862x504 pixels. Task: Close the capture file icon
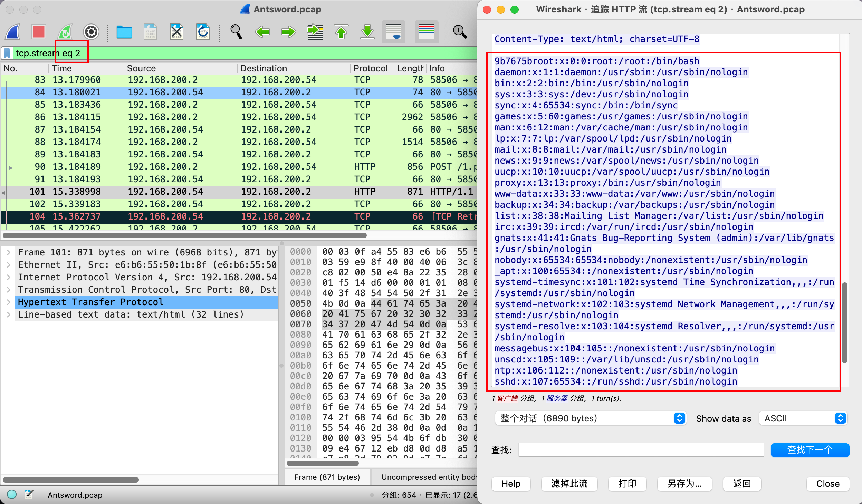pos(176,32)
